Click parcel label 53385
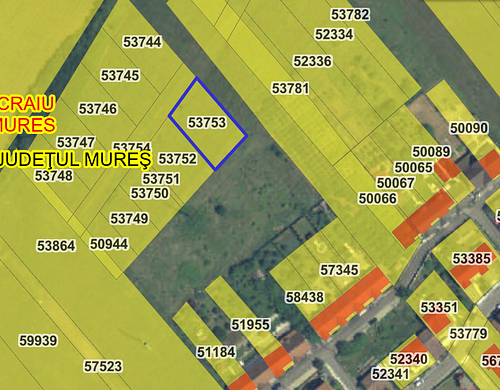500x390 pixels. (472, 258)
